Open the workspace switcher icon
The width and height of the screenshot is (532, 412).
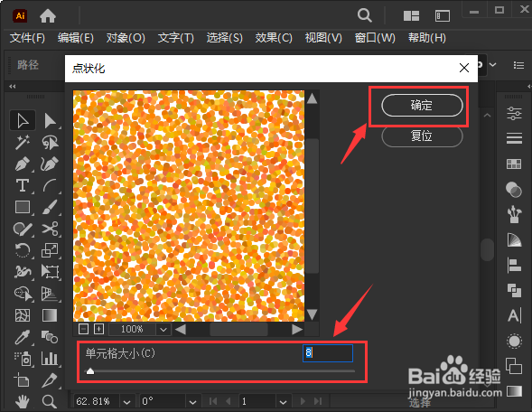click(443, 15)
